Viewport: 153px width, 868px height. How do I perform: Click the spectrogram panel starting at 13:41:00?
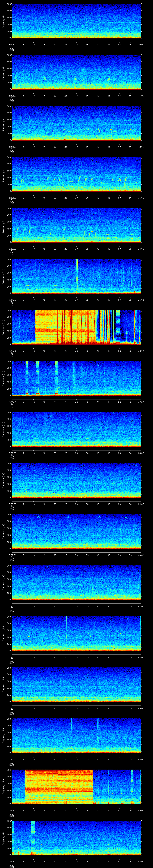coord(76,633)
